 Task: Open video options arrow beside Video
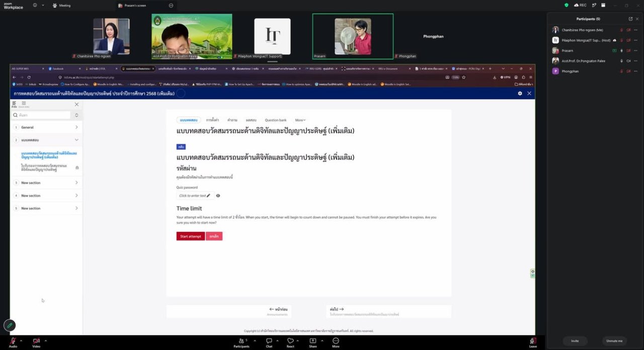click(45, 340)
